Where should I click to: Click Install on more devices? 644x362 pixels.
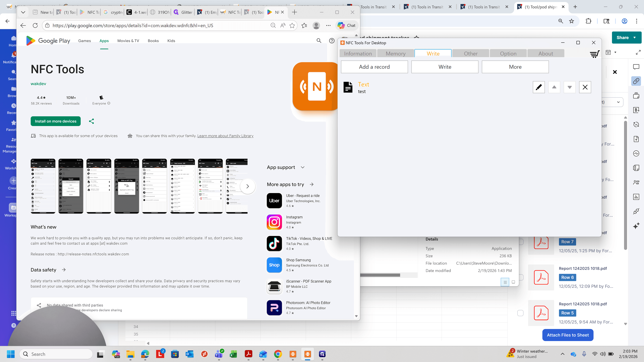pyautogui.click(x=56, y=121)
